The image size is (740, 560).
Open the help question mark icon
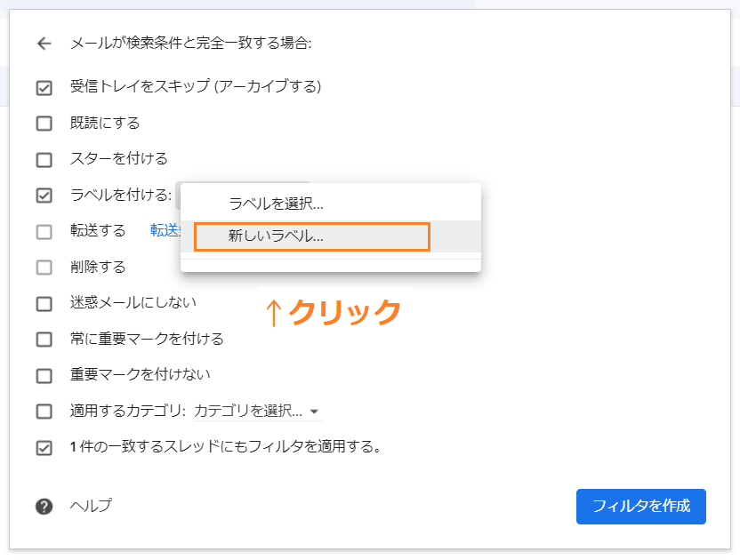click(44, 506)
